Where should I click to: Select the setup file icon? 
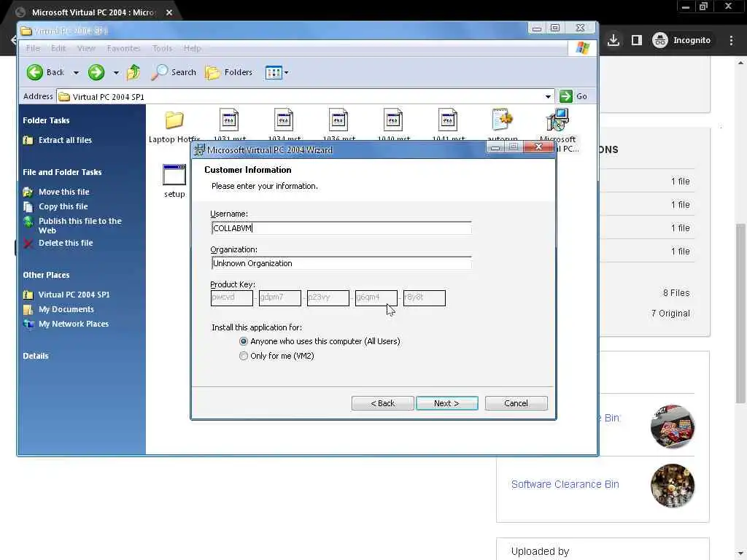[x=174, y=175]
